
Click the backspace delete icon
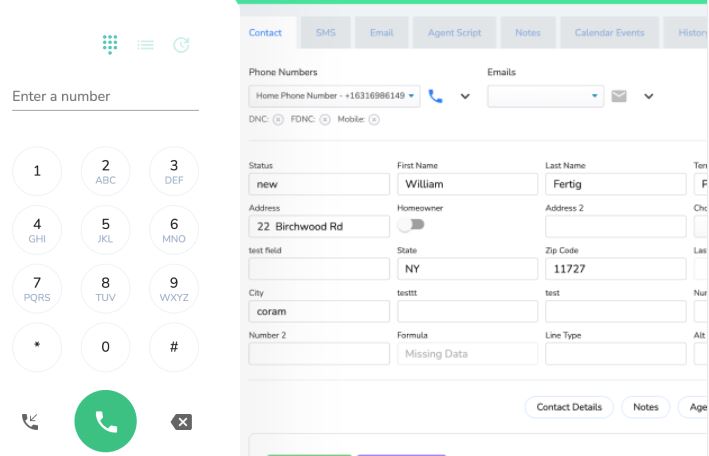coord(181,422)
